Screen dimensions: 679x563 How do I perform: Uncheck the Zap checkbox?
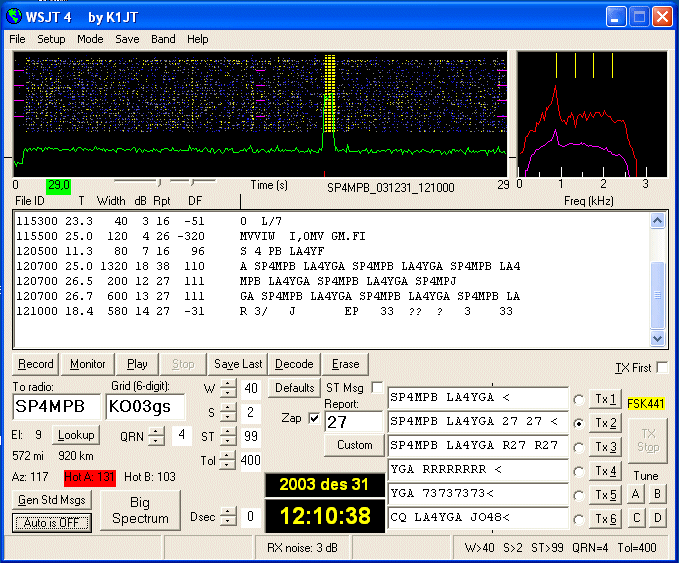click(314, 418)
